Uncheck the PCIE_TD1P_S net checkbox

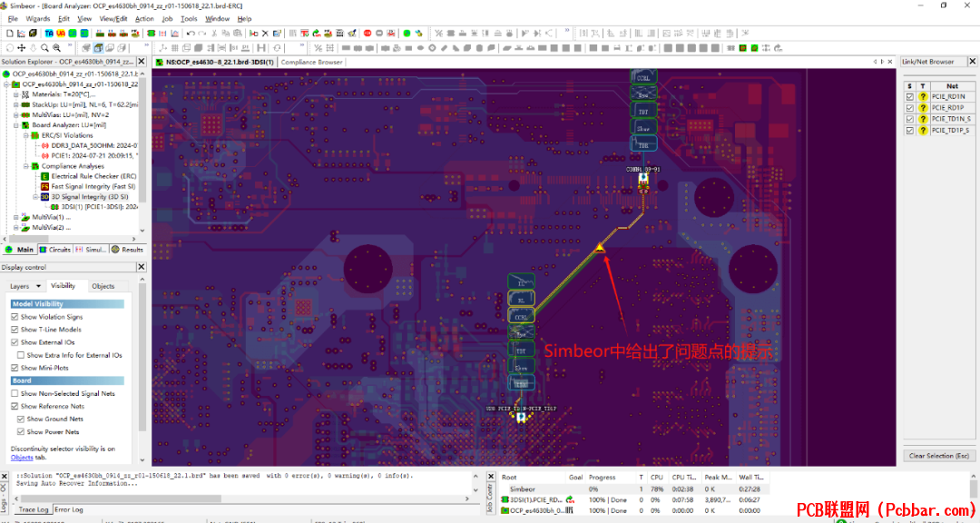tap(910, 131)
